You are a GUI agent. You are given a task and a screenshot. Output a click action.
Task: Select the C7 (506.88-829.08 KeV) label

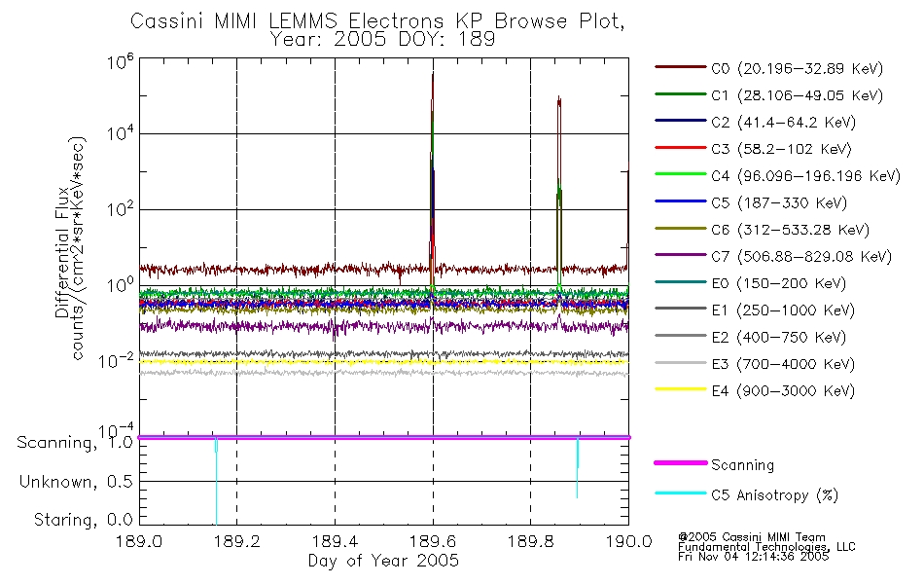click(x=801, y=256)
